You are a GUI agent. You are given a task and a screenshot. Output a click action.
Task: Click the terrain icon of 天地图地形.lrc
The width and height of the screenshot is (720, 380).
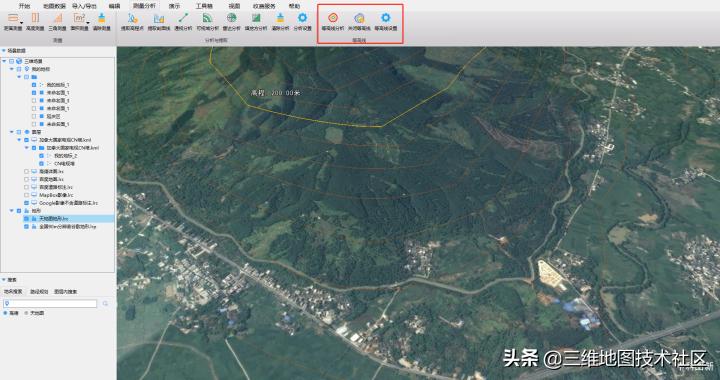pyautogui.click(x=34, y=219)
